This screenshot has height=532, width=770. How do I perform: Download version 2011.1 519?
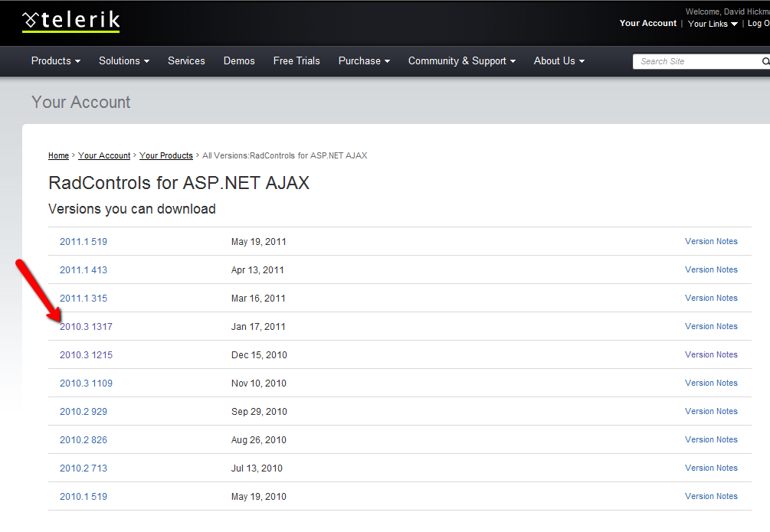click(84, 241)
